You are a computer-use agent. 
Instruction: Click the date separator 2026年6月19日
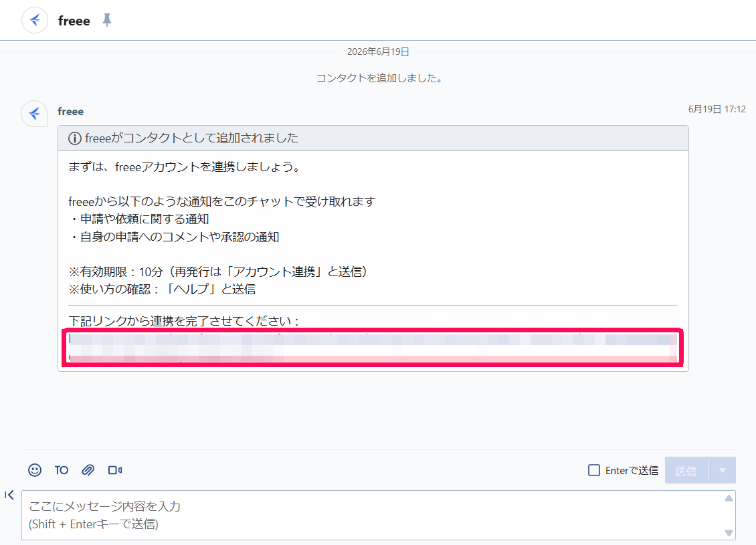378,51
